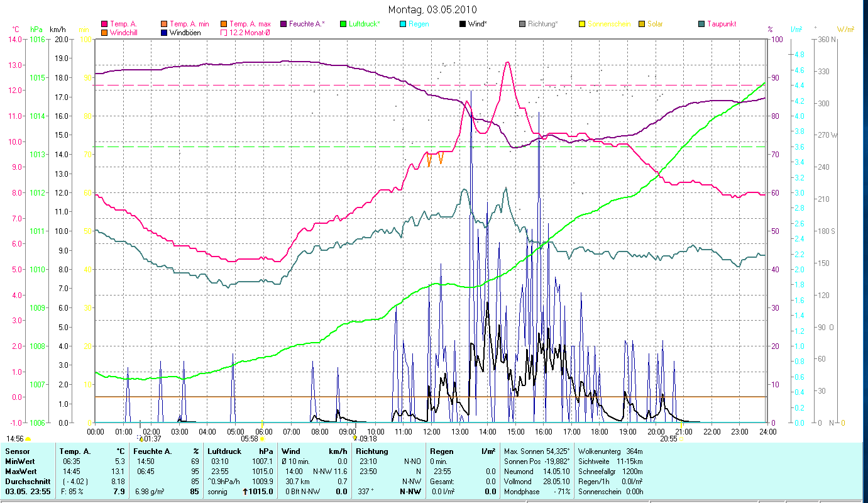Select the Windböen legend label

pyautogui.click(x=185, y=32)
